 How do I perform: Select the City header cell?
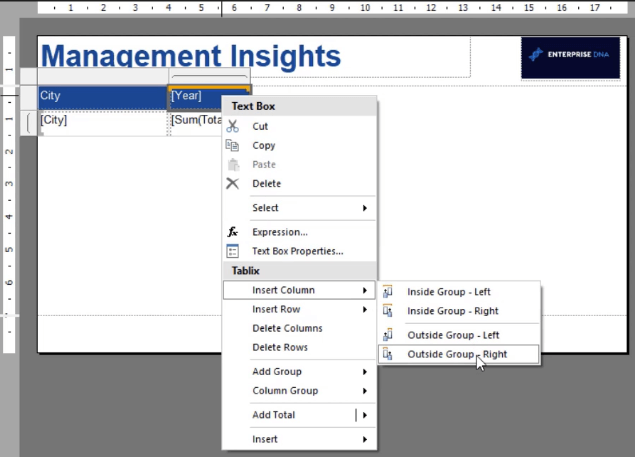(103, 97)
